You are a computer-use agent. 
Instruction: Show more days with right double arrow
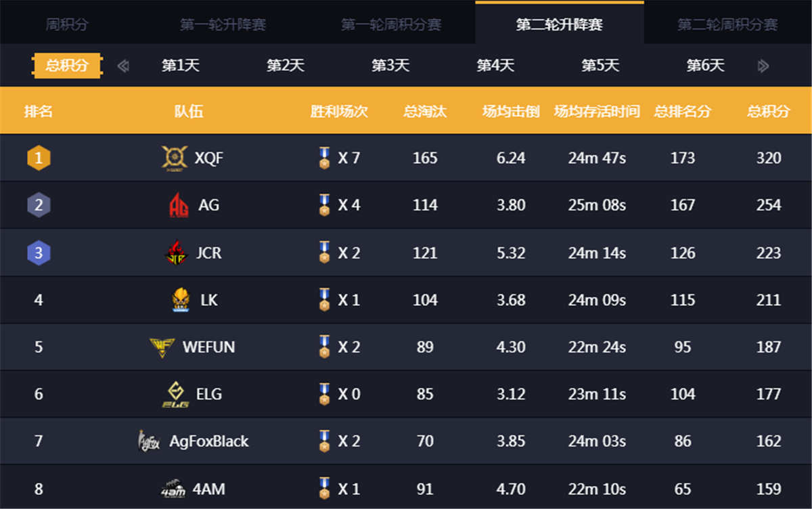coord(763,66)
